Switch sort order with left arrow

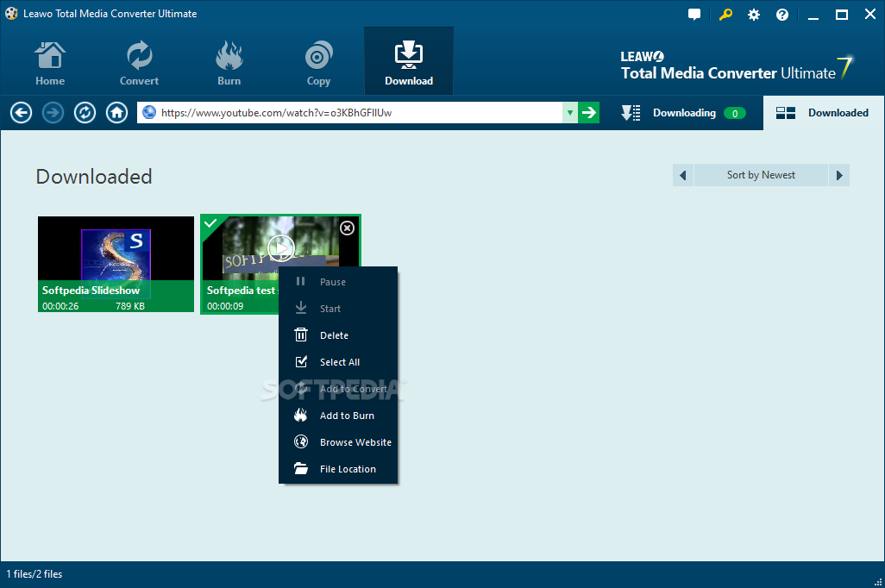(683, 176)
